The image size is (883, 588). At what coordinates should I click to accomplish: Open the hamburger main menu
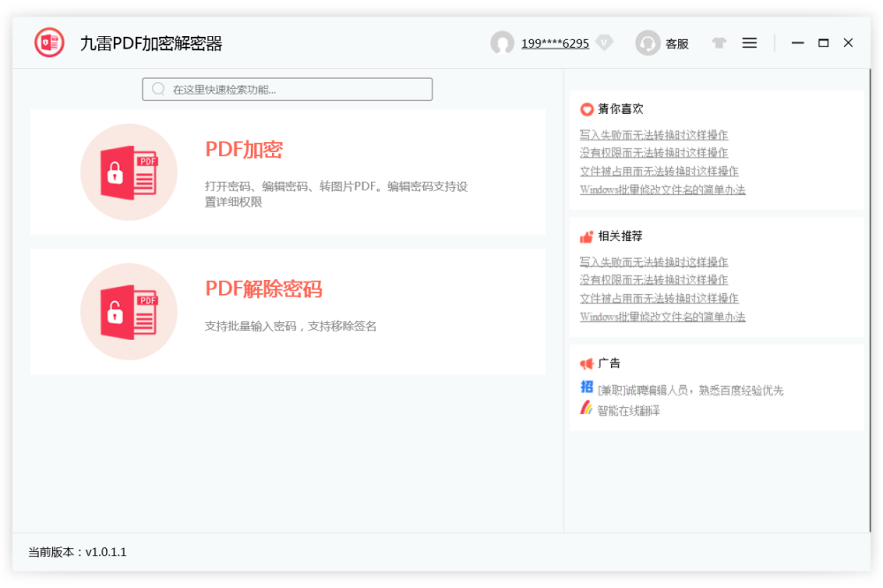pos(750,42)
